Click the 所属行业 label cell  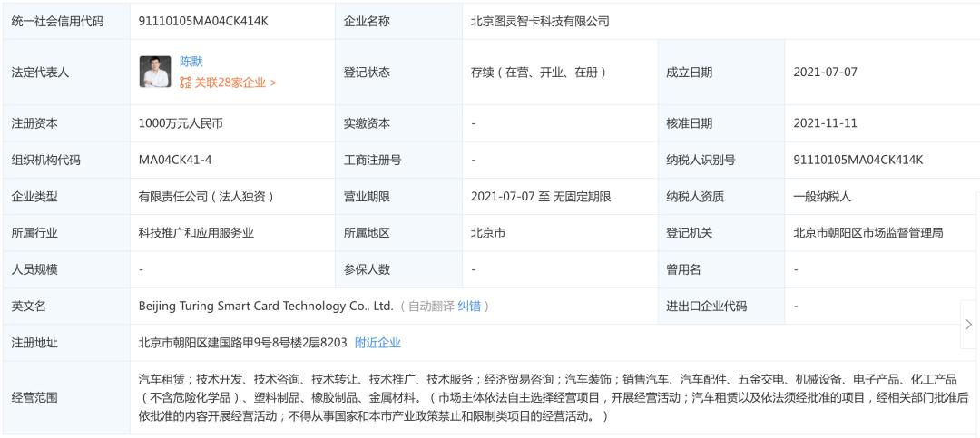point(66,233)
